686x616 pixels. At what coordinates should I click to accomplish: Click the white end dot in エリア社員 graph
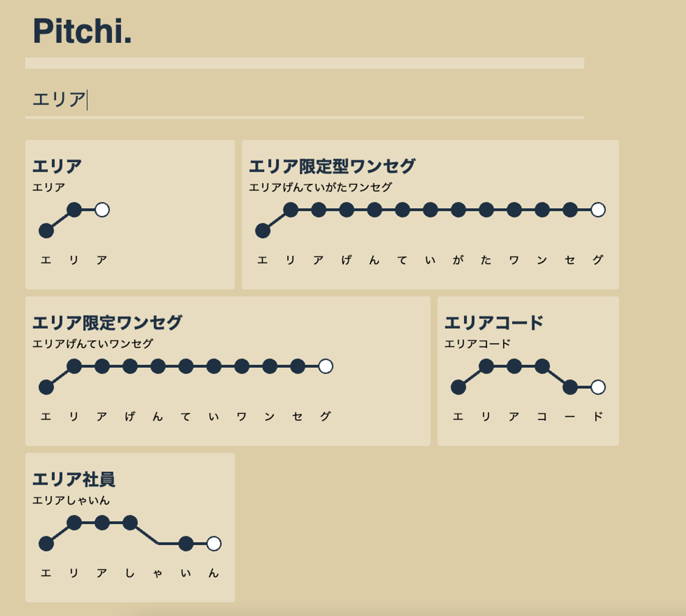tap(213, 544)
